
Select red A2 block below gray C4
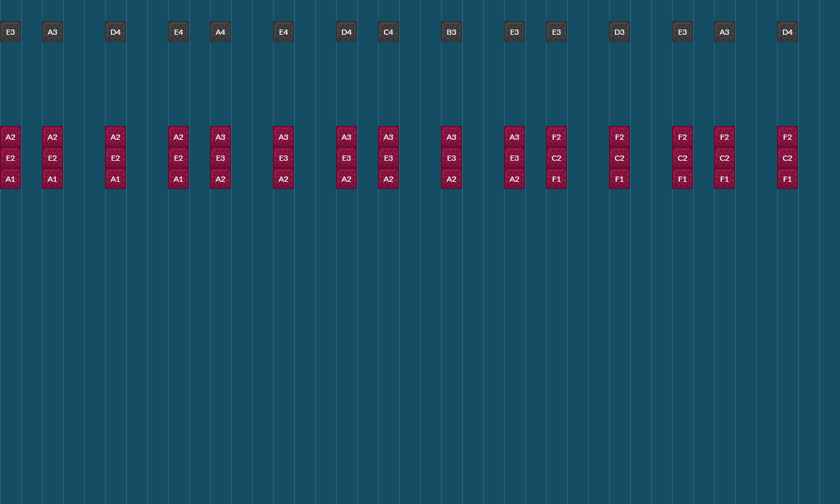388,179
